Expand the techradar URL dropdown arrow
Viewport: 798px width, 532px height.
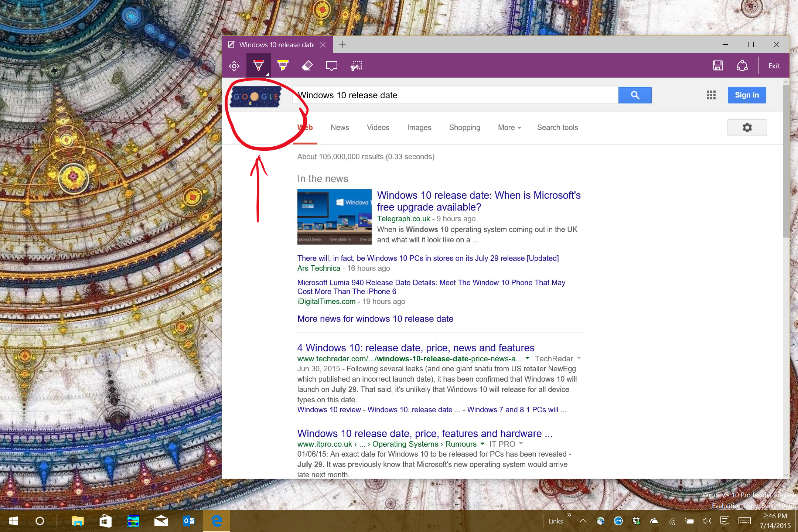pyautogui.click(x=528, y=358)
